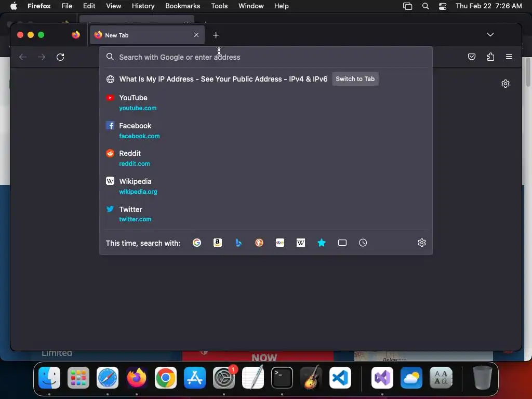
Task: Open search settings gear in dropdown
Action: (x=422, y=243)
